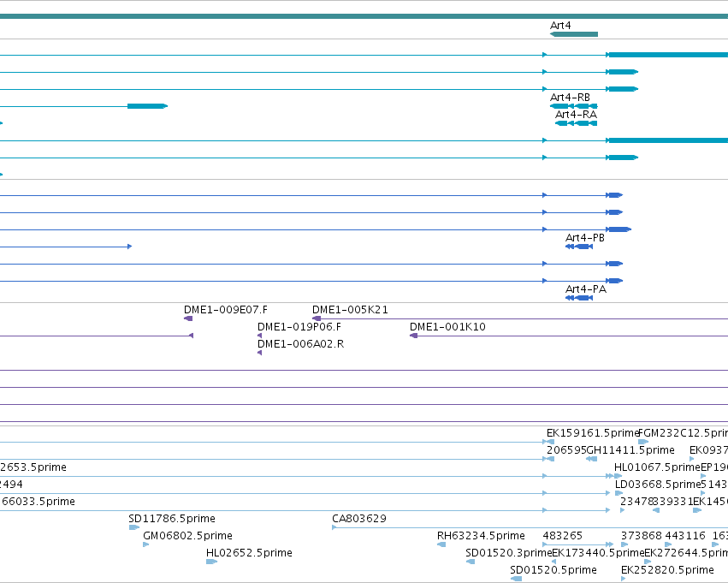Viewport: 728px width, 583px height.
Task: Click the DME1-001K10 clone label
Action: coord(447,327)
